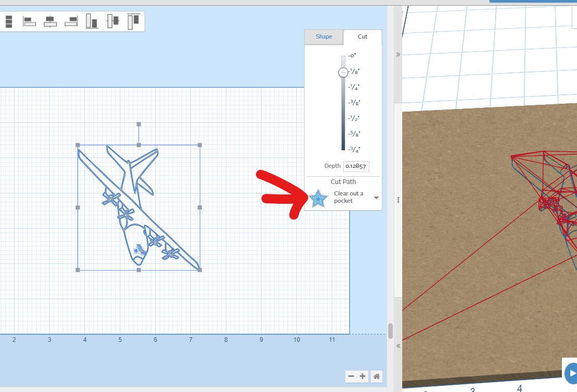Click the -1/2" mark on depth scale
This screenshot has height=392, width=577.
click(354, 118)
